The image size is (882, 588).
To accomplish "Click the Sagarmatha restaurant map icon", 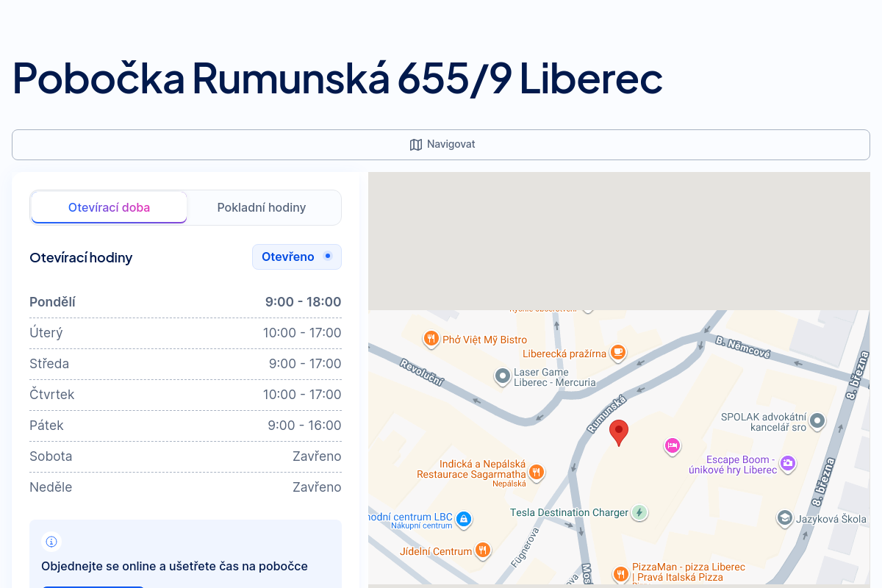I will coord(537,471).
